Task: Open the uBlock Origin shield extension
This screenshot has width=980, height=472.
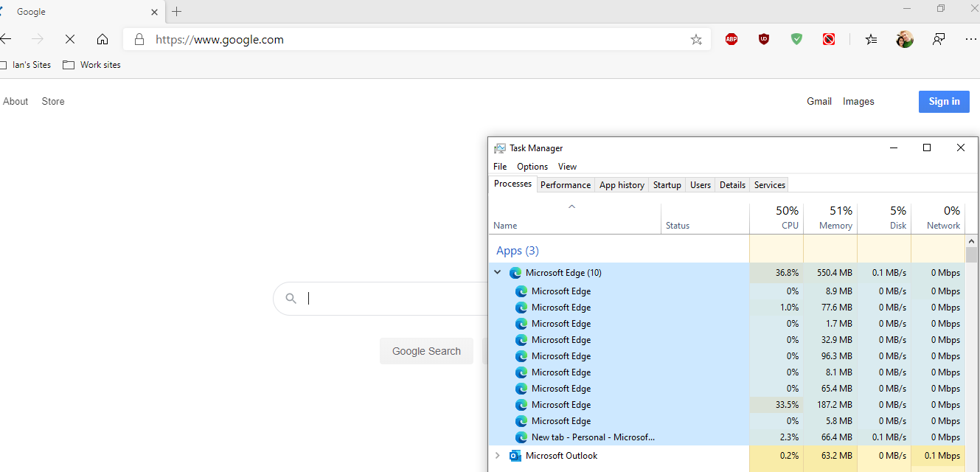Action: tap(764, 40)
